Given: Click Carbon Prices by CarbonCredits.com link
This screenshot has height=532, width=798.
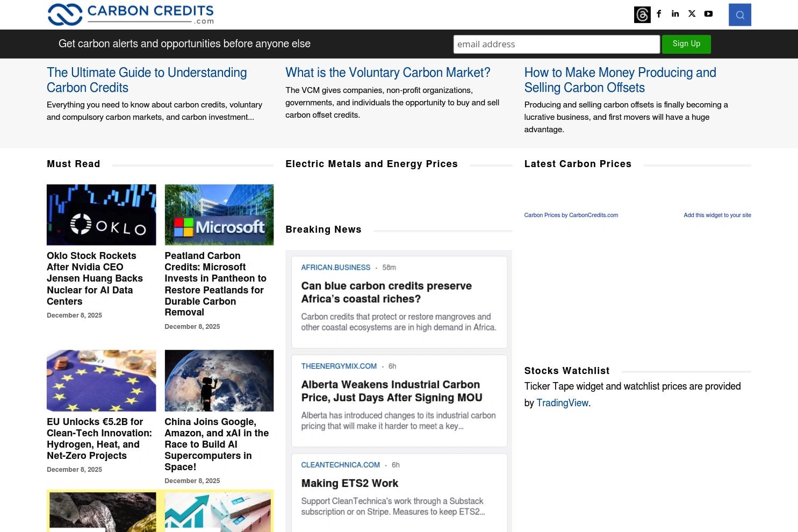Looking at the screenshot, I should [x=571, y=215].
